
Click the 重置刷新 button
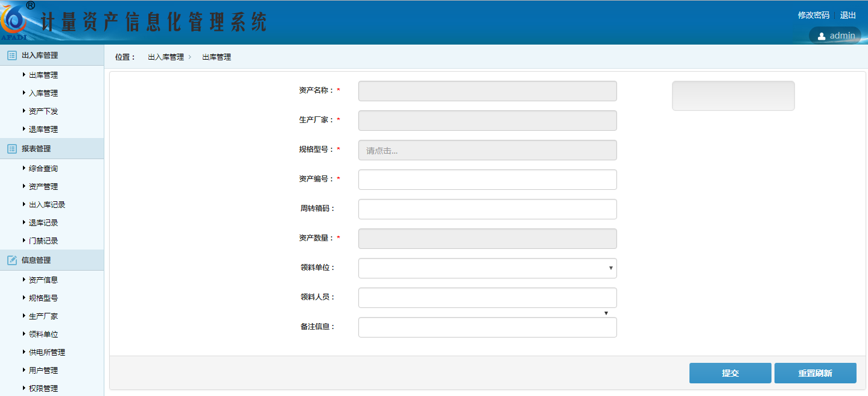(815, 373)
